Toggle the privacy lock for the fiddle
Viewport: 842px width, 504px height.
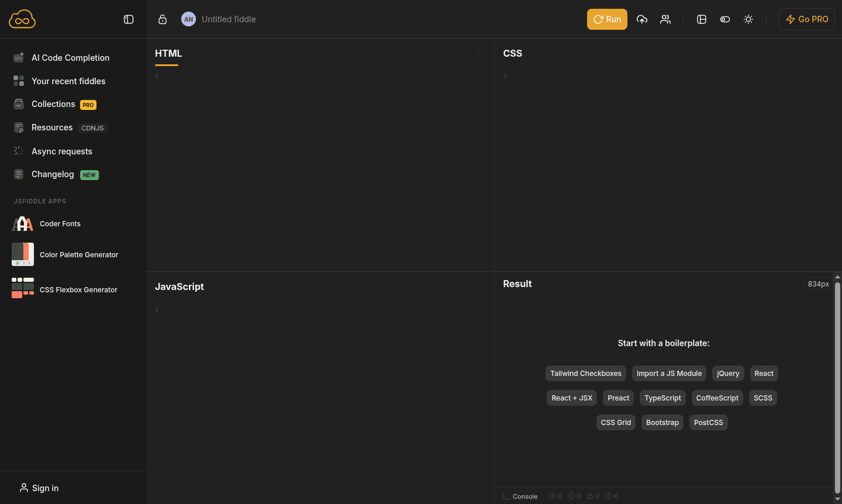[x=163, y=19]
